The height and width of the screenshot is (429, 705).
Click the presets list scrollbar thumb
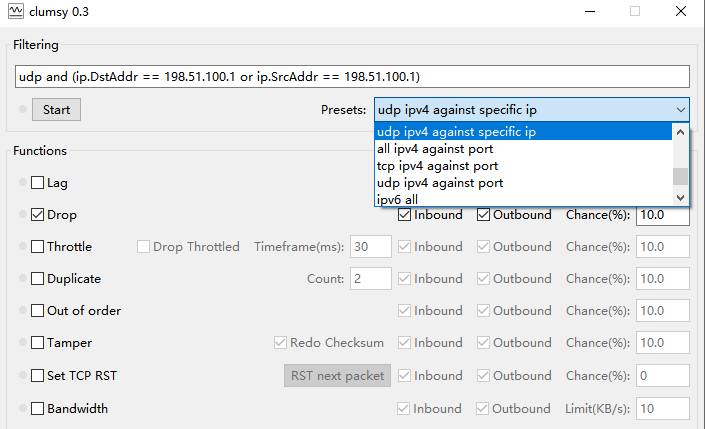pyautogui.click(x=680, y=177)
